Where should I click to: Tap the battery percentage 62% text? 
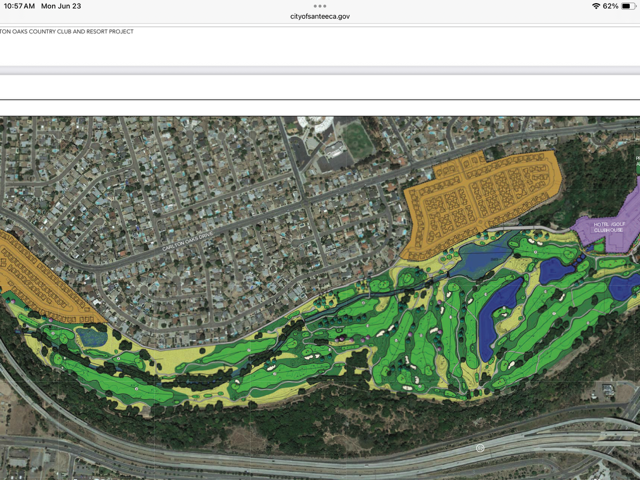click(610, 6)
